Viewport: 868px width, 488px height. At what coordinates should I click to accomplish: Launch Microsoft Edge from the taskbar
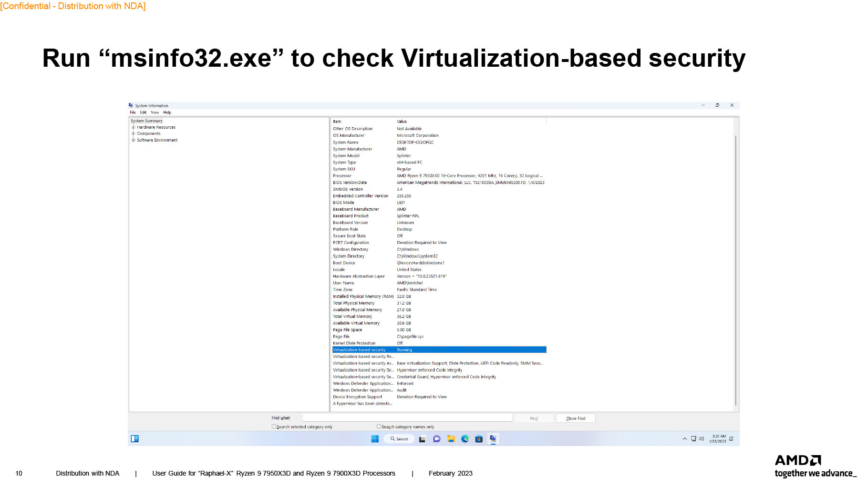(x=465, y=439)
